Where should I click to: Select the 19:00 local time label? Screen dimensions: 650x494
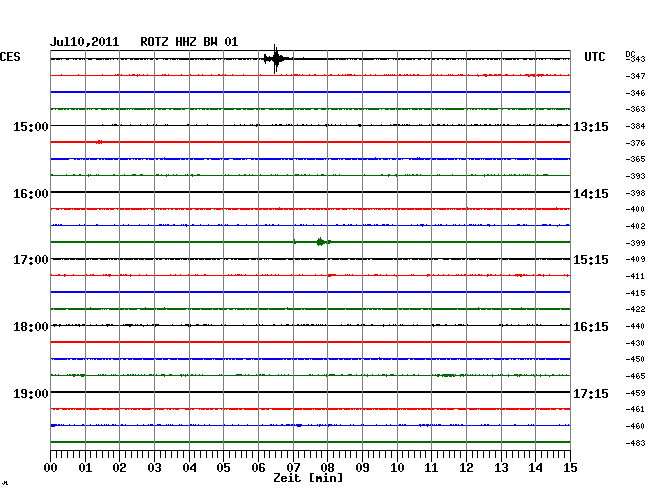pos(31,393)
